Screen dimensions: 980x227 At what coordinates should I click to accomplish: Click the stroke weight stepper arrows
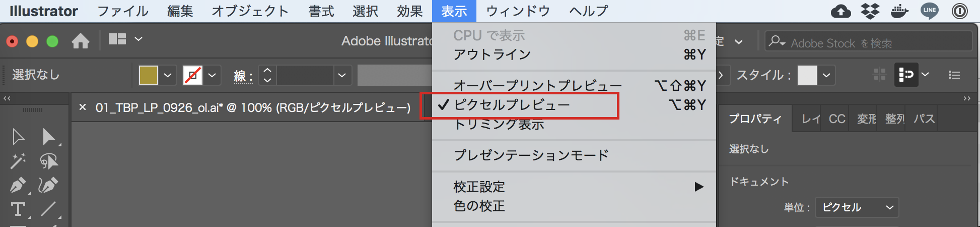pos(267,76)
